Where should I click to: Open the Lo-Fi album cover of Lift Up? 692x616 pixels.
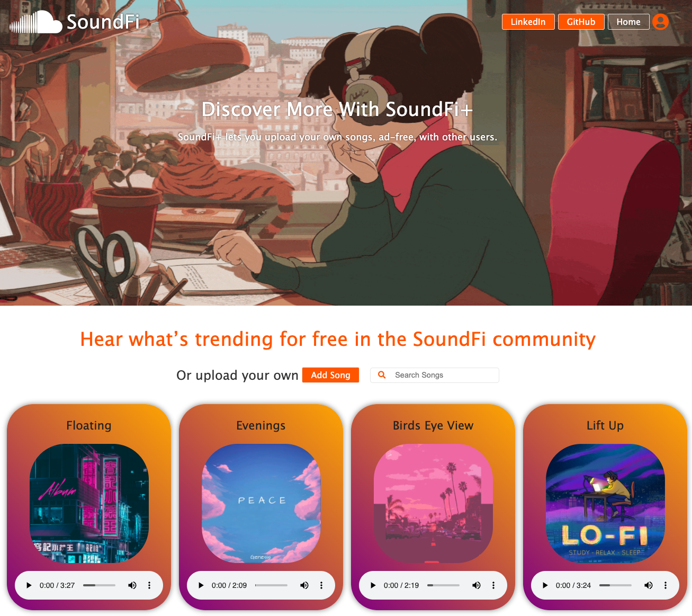tap(605, 503)
